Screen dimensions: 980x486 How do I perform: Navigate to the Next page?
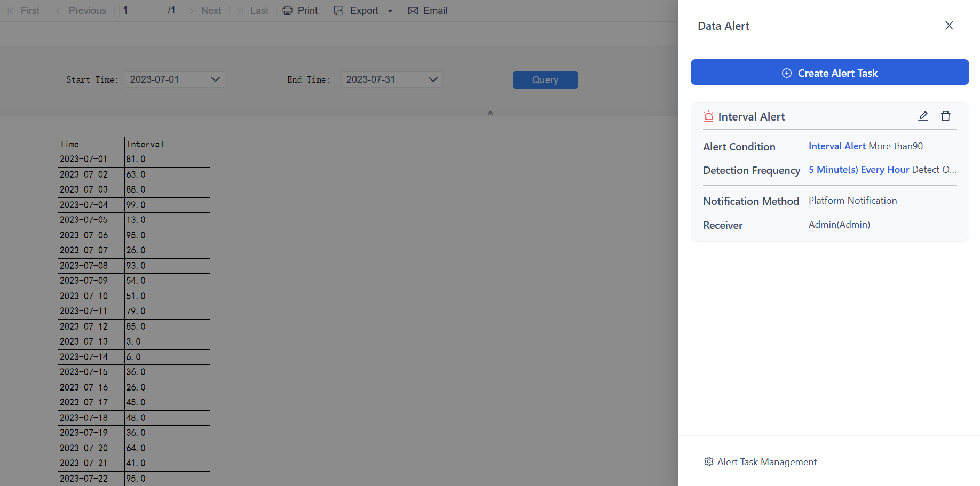tap(204, 10)
